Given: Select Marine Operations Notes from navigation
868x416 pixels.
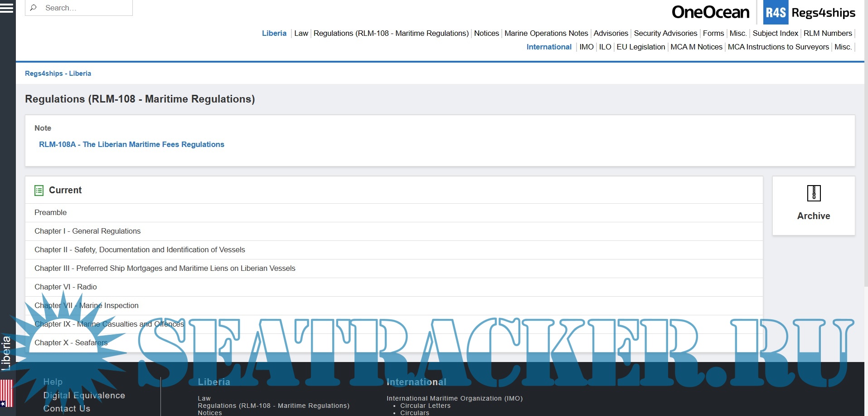Looking at the screenshot, I should (x=546, y=33).
